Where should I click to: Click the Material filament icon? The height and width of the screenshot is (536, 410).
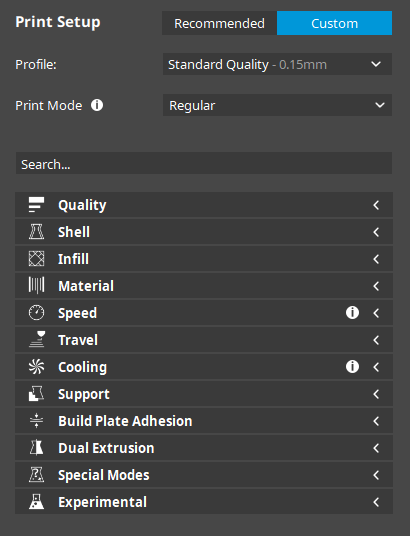36,286
